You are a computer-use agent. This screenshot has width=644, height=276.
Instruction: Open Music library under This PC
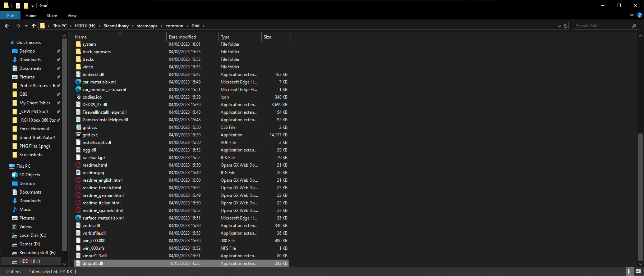[25, 209]
